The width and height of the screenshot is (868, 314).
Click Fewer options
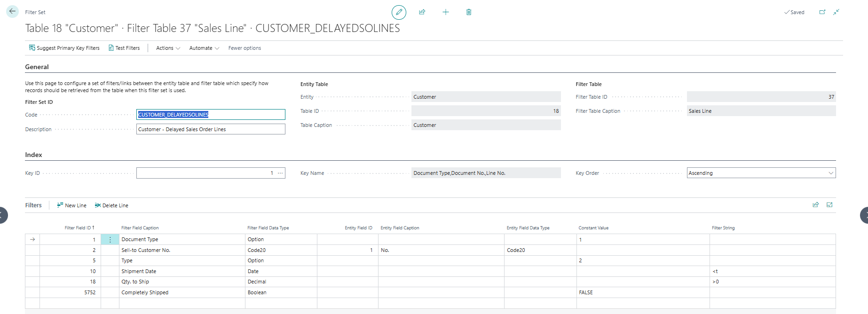pyautogui.click(x=245, y=48)
